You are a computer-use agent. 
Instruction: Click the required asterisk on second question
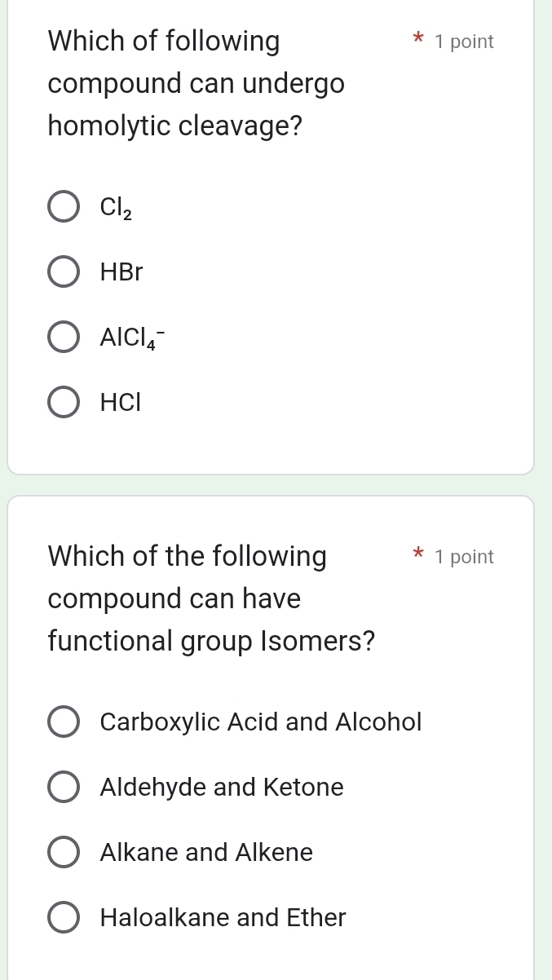point(417,554)
